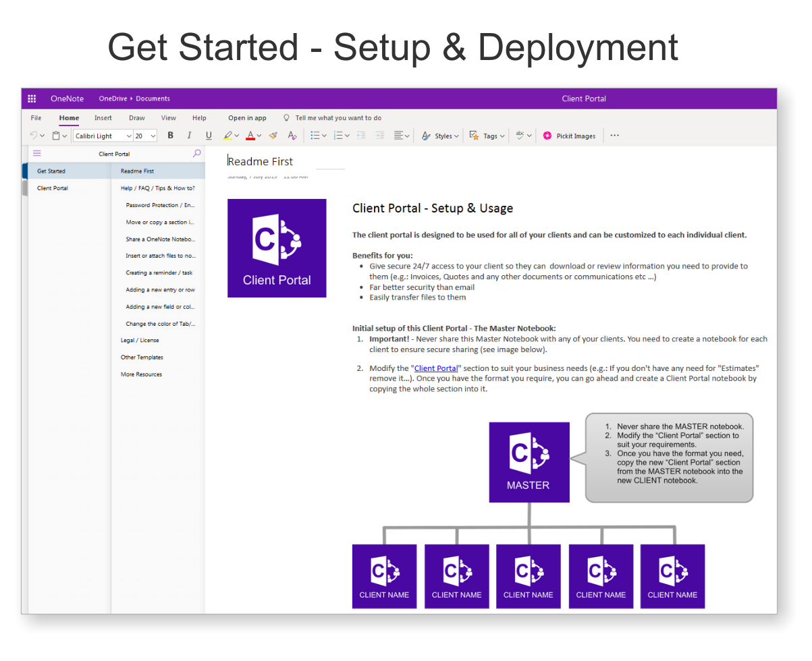
Task: Apply italic formatting
Action: [189, 136]
